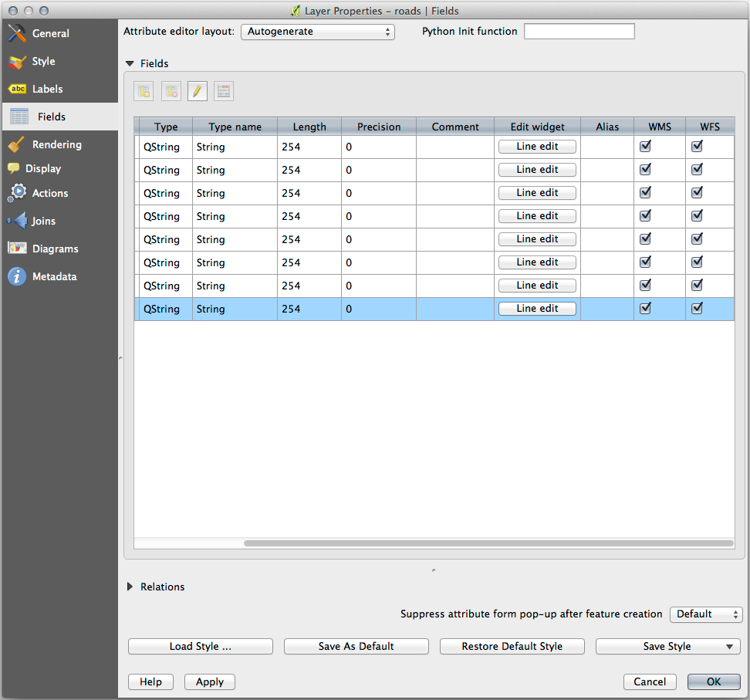
Task: Click the Metadata info icon in sidebar
Action: [17, 276]
